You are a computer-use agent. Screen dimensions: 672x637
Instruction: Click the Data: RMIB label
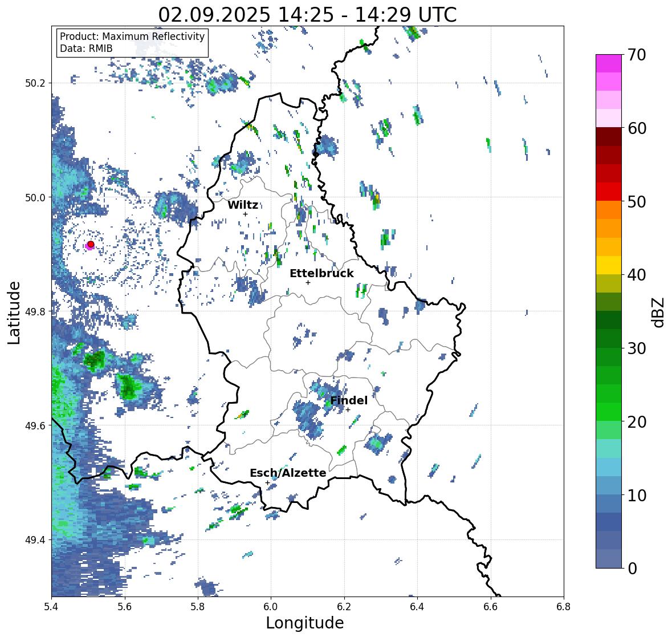(86, 48)
